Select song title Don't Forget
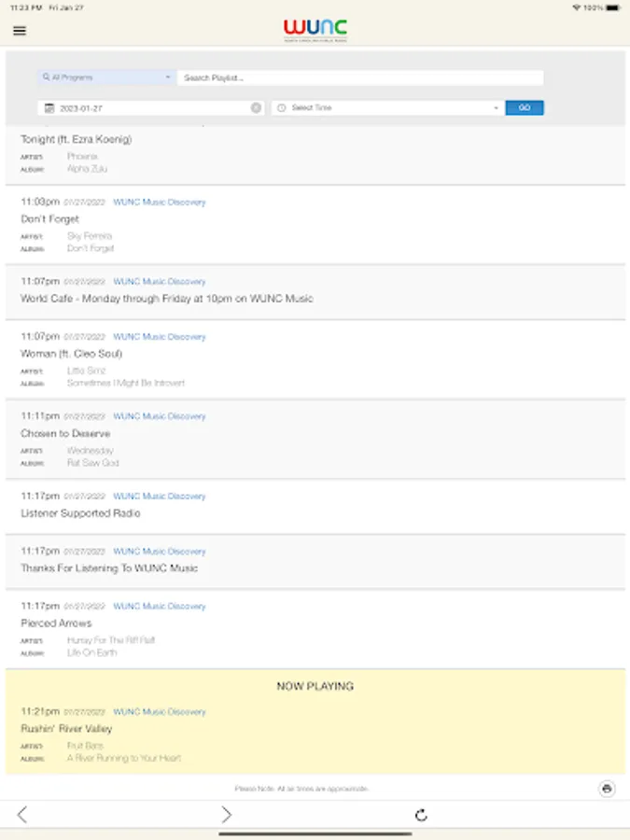Viewport: 630px width, 840px height. tap(49, 219)
